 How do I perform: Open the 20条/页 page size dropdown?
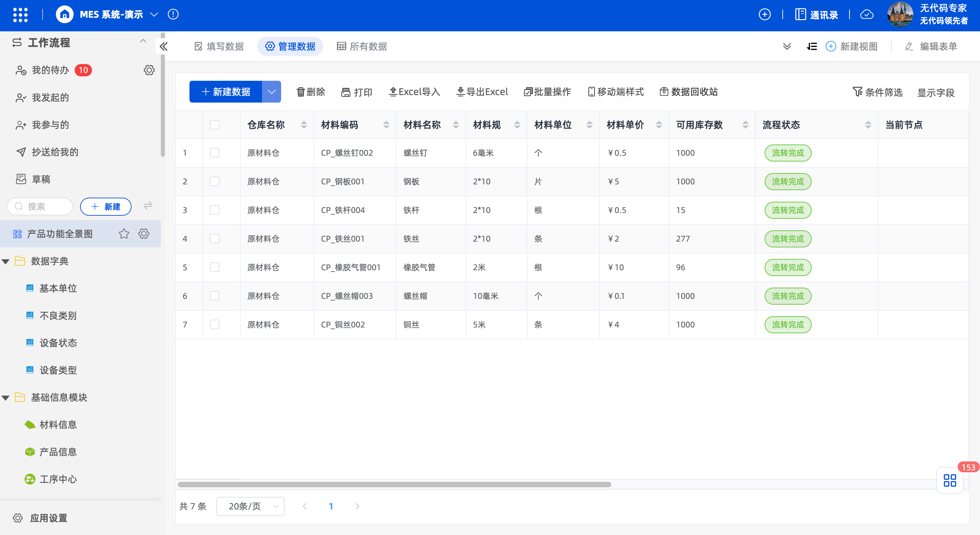[x=250, y=506]
